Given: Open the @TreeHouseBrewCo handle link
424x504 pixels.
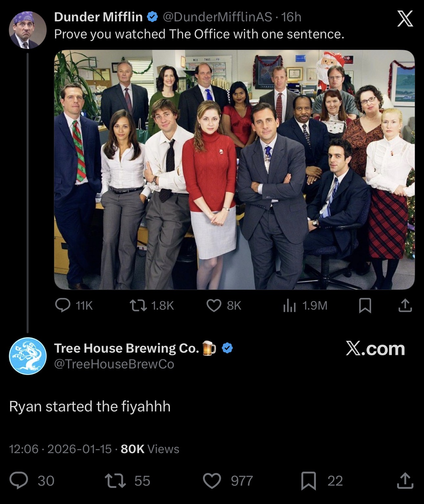Looking at the screenshot, I should pos(114,364).
